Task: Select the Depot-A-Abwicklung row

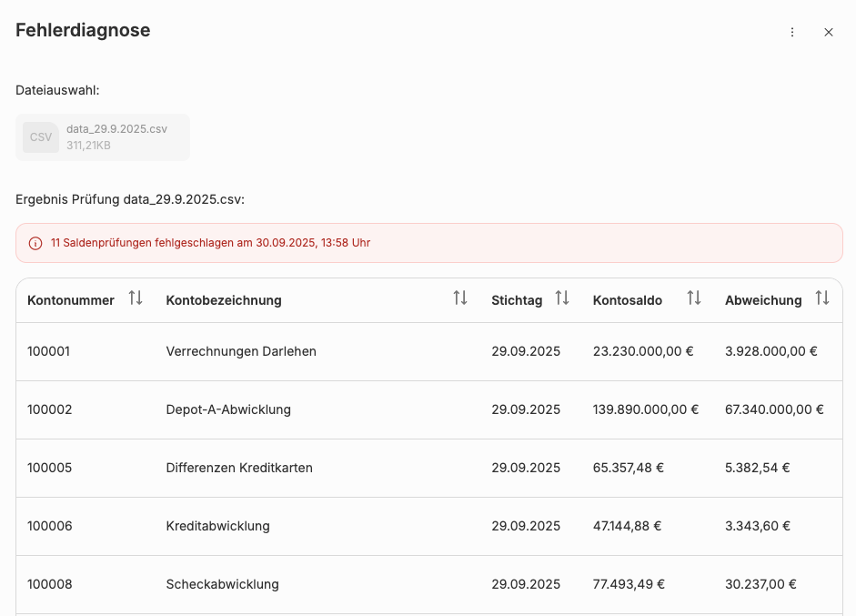Action: 228,409
